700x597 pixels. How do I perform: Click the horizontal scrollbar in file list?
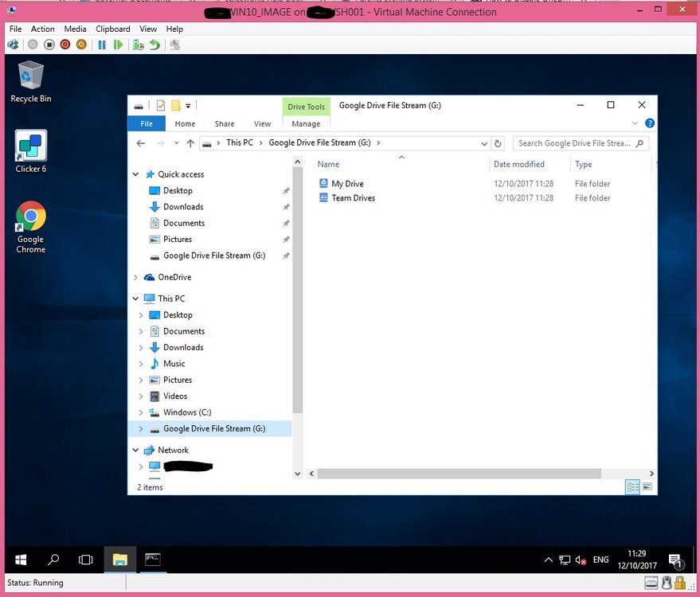(x=459, y=474)
